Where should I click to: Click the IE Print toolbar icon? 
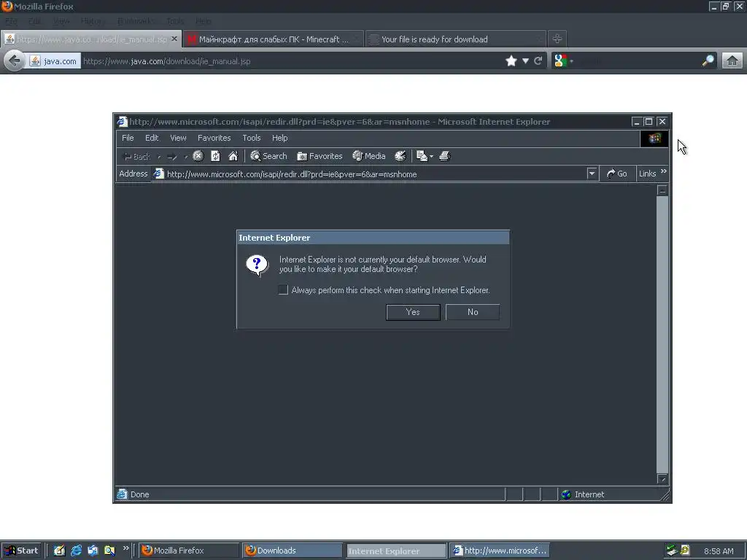coord(444,156)
